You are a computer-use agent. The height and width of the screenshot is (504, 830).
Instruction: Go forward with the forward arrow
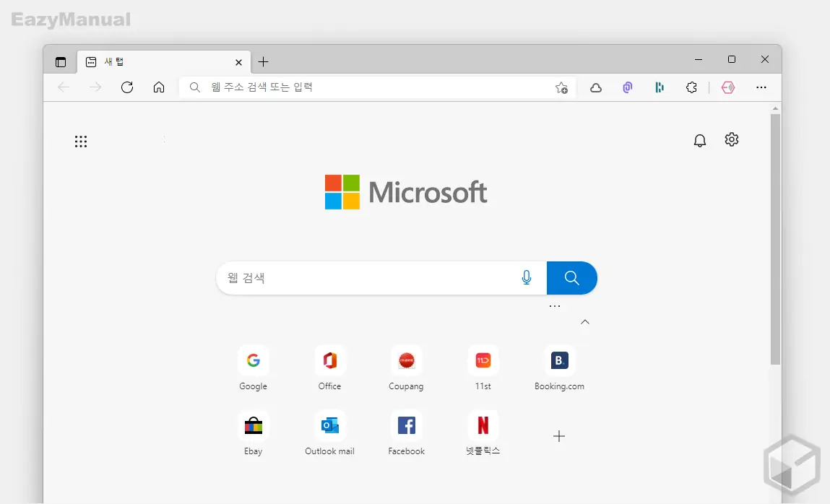tap(95, 87)
